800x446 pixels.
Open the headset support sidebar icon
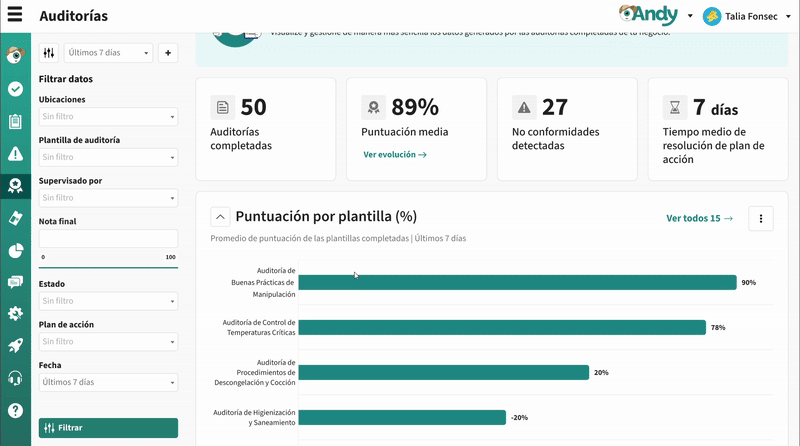click(x=15, y=378)
